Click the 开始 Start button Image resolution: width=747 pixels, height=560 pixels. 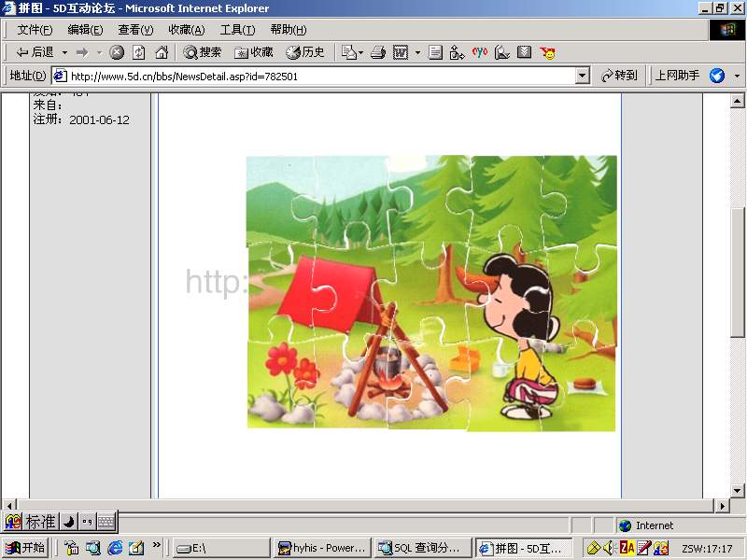point(26,548)
